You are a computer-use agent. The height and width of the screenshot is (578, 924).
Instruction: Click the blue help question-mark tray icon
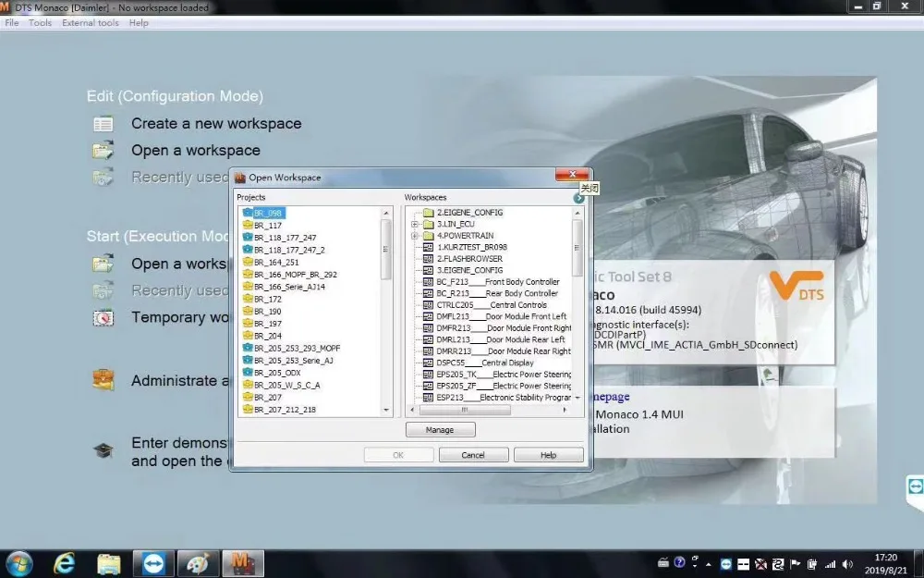coord(679,562)
